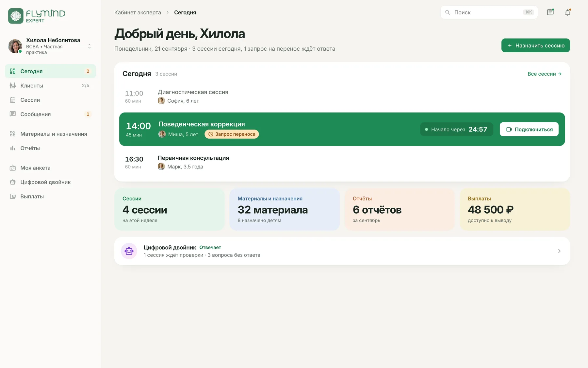Click the FlyMind Expert logo
The height and width of the screenshot is (368, 588).
(x=37, y=16)
